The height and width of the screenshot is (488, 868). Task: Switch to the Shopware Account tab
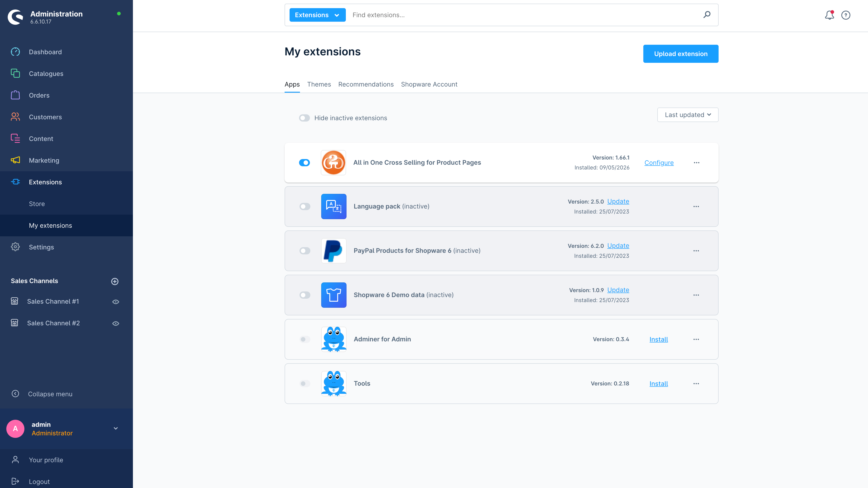click(429, 84)
